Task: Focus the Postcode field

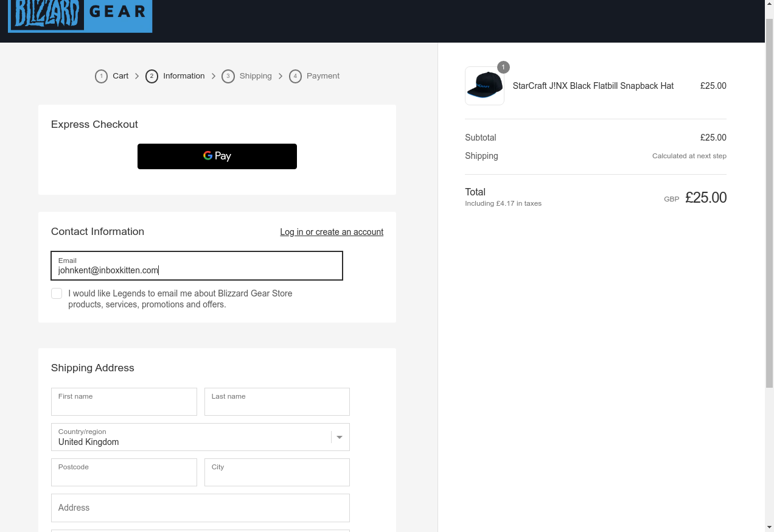Action: [x=124, y=472]
